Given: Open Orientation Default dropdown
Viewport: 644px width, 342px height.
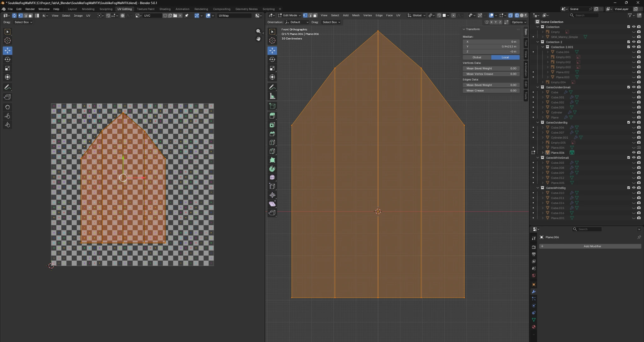Looking at the screenshot, I should coord(297,22).
